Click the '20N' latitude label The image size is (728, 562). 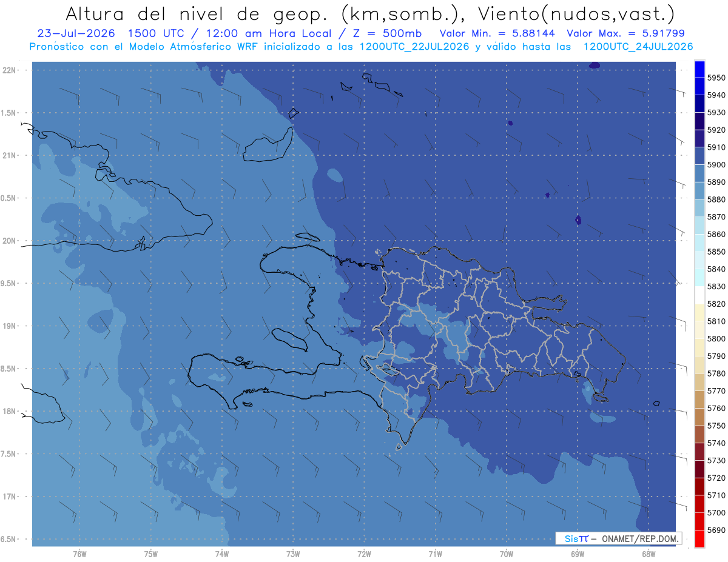coord(8,241)
